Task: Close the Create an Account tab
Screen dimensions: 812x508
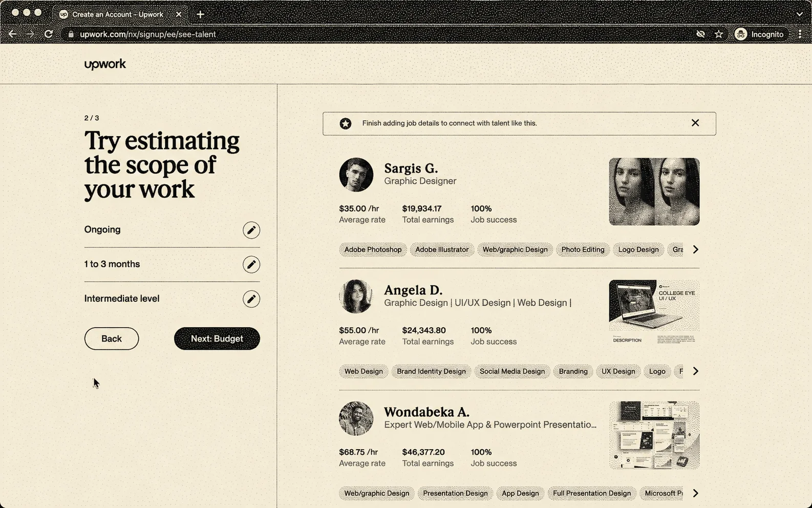Action: point(179,14)
